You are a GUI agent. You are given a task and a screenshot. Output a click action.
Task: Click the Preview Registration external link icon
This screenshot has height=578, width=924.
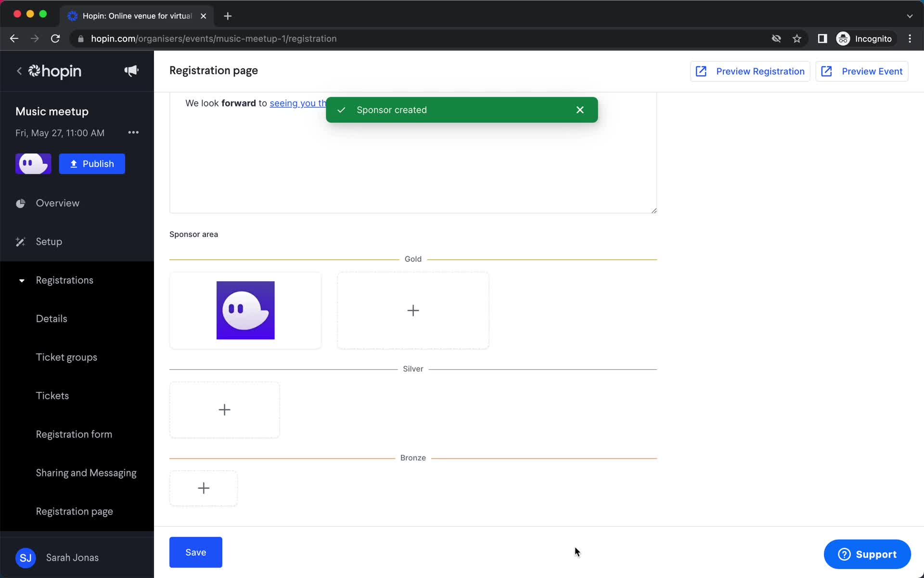point(702,71)
